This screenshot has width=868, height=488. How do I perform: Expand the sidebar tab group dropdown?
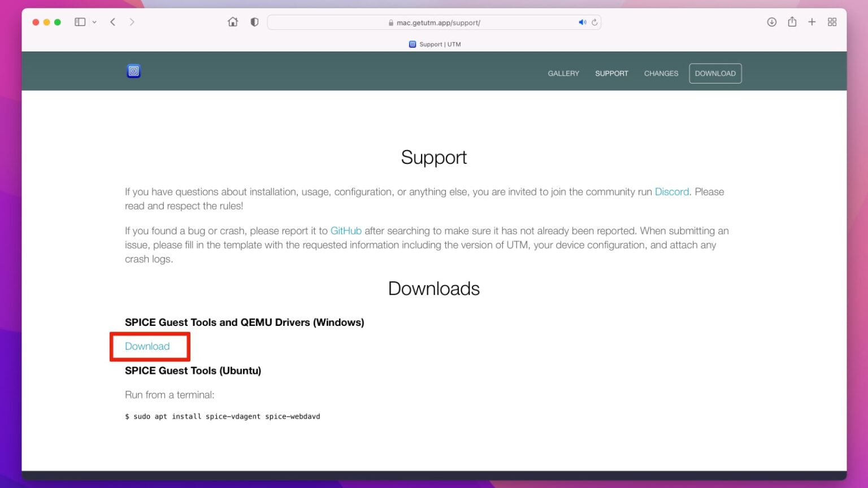pos(94,22)
